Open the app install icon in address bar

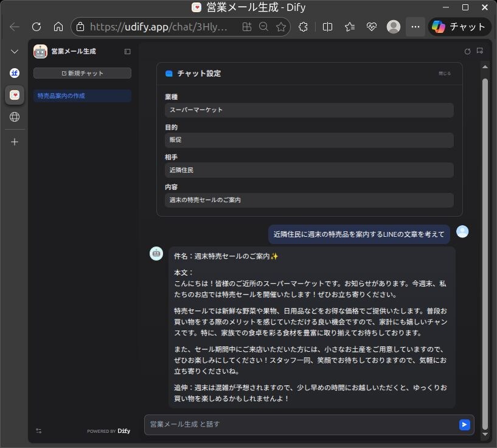pyautogui.click(x=247, y=27)
